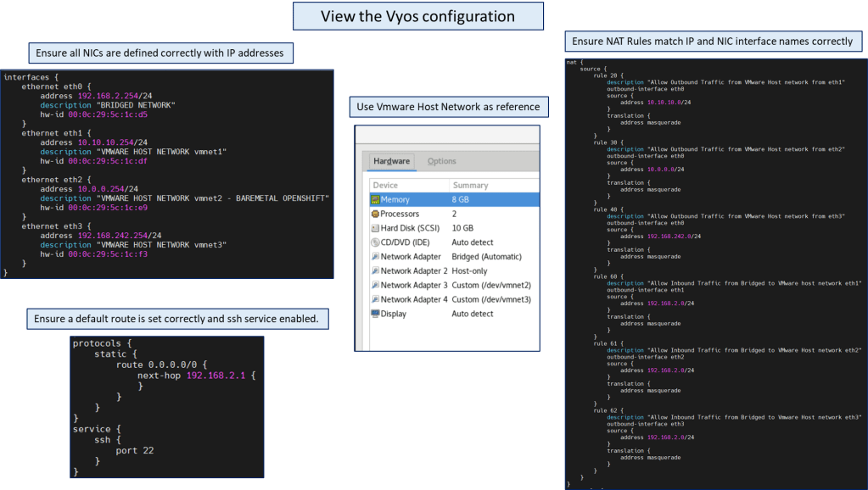The image size is (868, 490).
Task: Select the Host-only summary entry
Action: (468, 271)
